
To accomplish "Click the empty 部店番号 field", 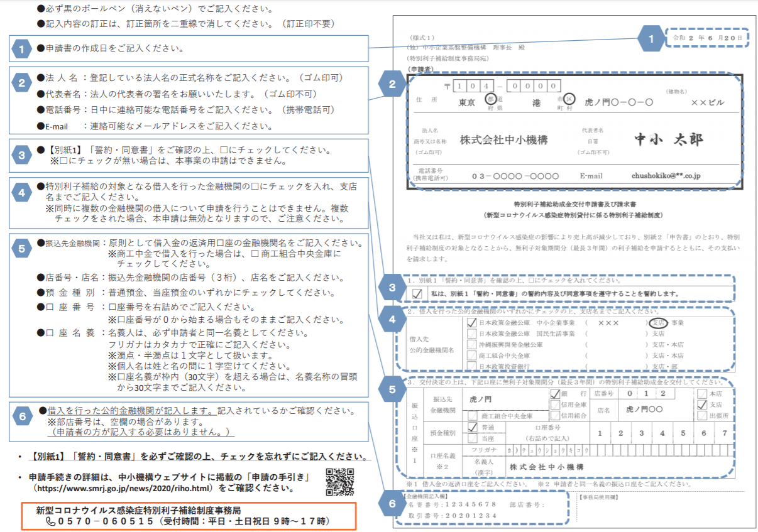I will coord(556,504).
